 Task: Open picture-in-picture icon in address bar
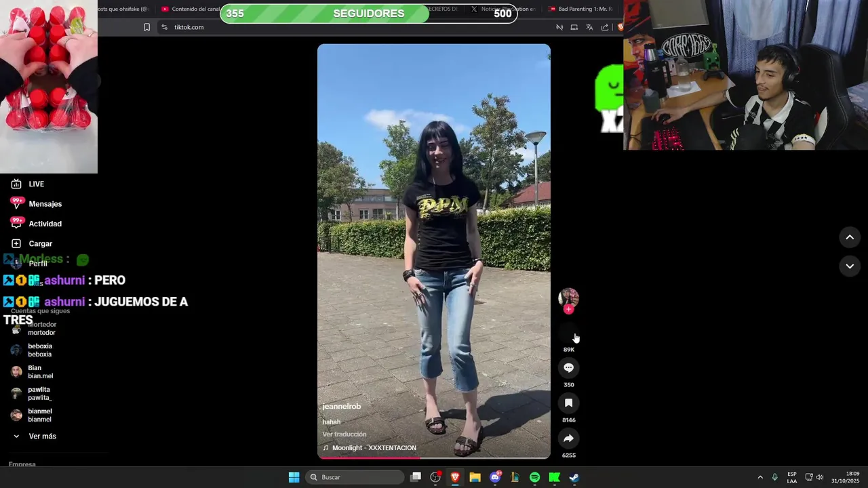(x=574, y=27)
